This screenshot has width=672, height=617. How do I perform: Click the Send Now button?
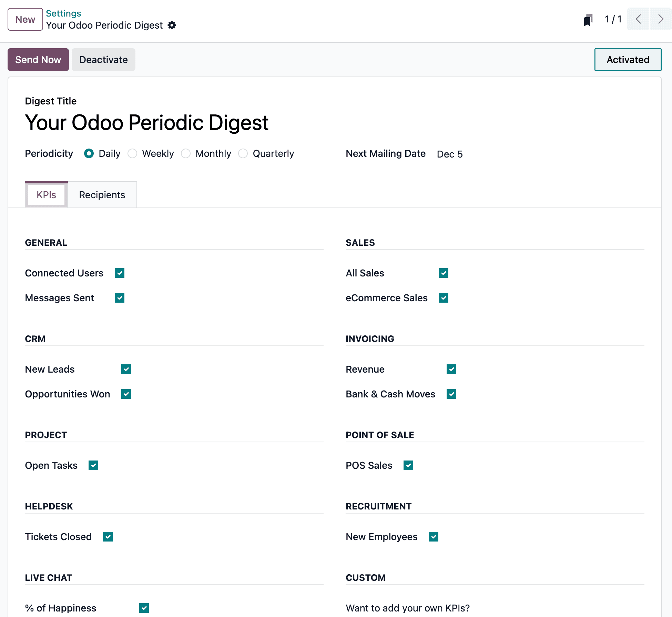(x=38, y=59)
